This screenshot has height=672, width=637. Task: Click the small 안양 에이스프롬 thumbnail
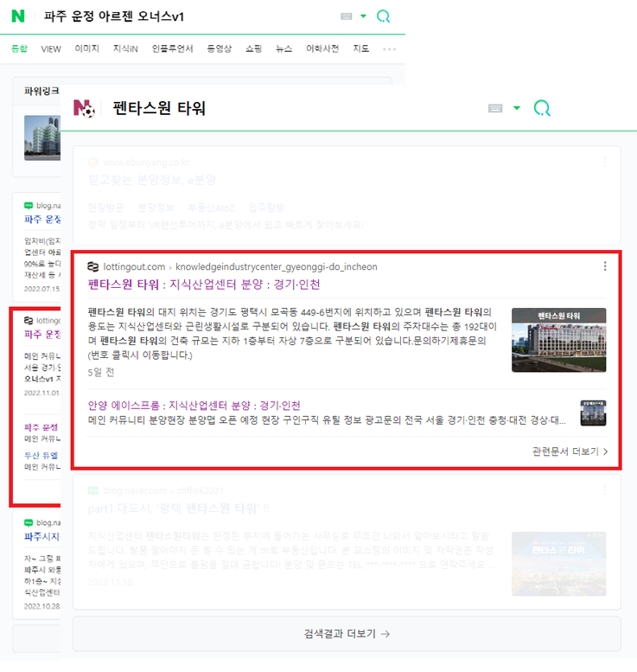593,413
